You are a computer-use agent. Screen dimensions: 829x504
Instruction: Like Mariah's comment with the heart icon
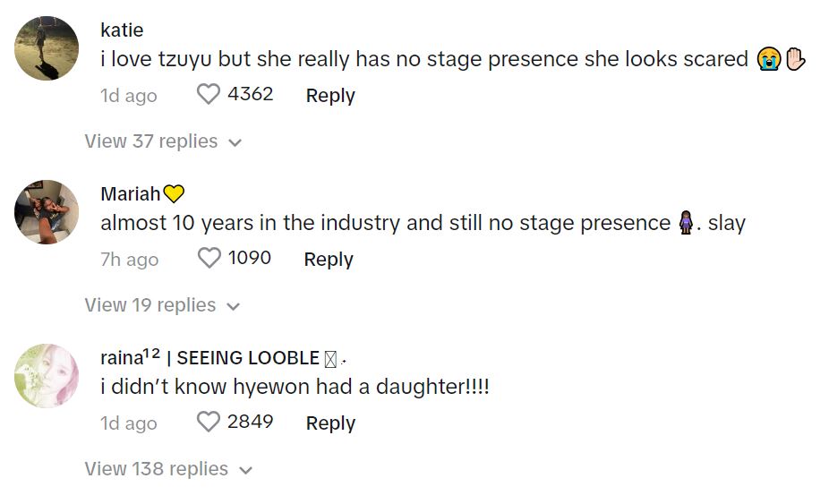[209, 259]
